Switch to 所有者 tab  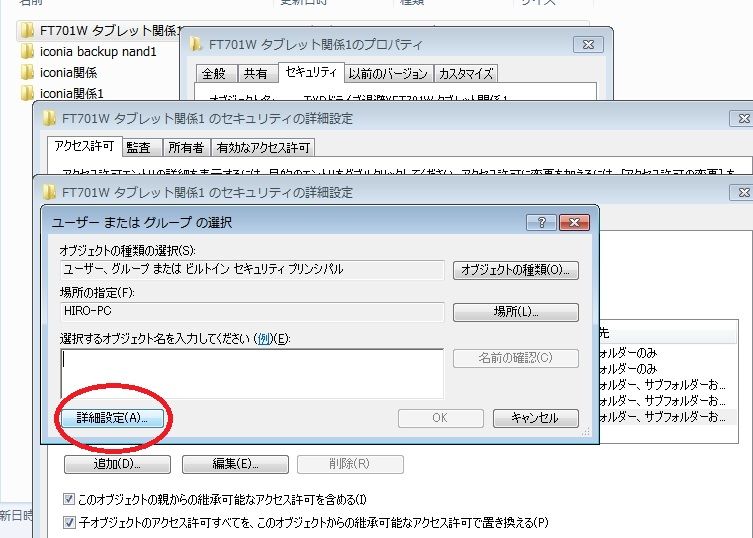(186, 147)
